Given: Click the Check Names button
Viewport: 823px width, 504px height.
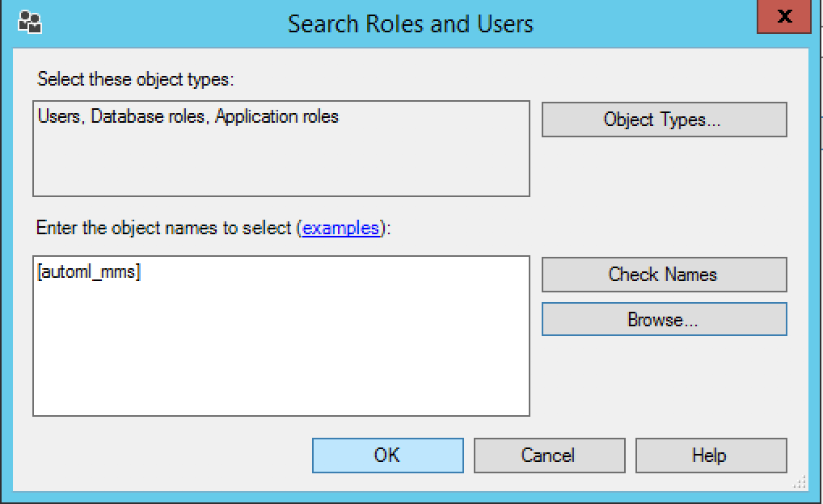Looking at the screenshot, I should point(664,275).
